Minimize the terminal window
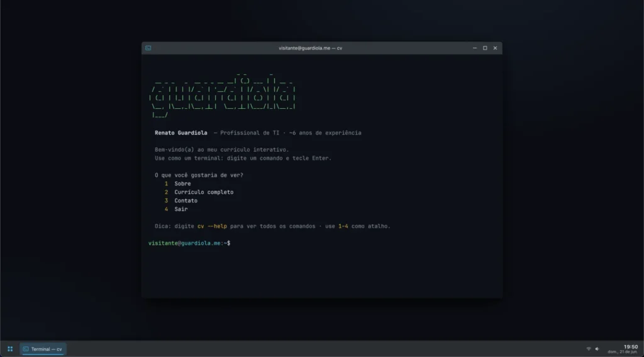 coord(475,48)
